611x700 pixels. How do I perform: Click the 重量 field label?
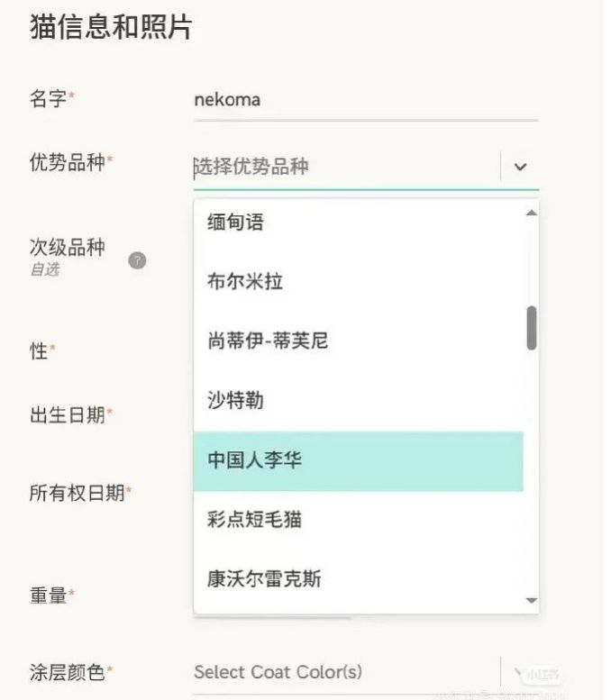coord(49,595)
